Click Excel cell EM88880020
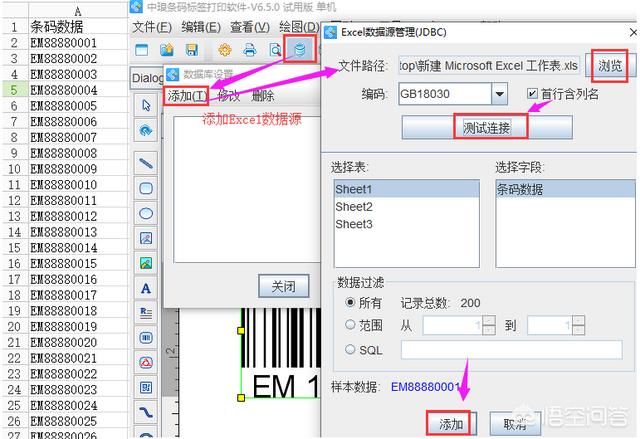Screen dimensions: 640x439 pos(78,342)
